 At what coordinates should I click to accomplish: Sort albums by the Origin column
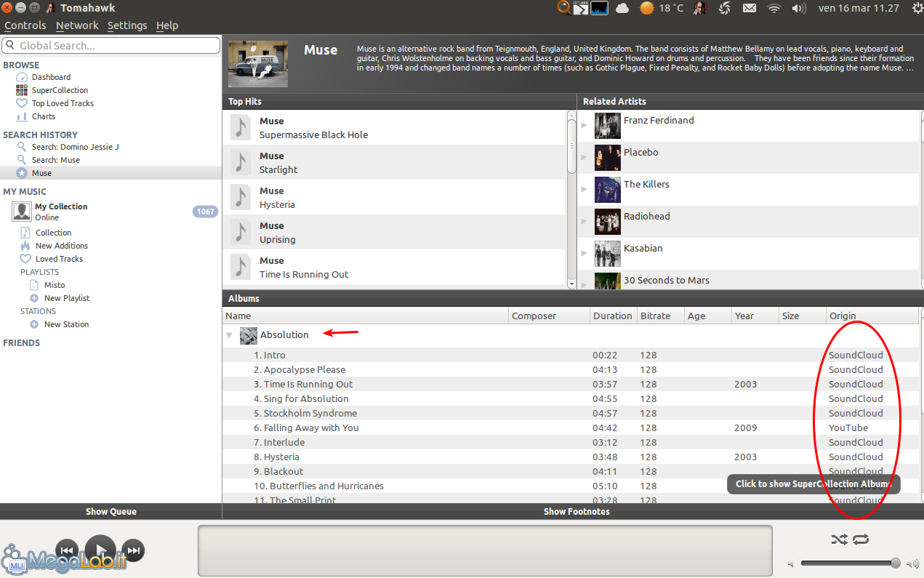[872, 316]
